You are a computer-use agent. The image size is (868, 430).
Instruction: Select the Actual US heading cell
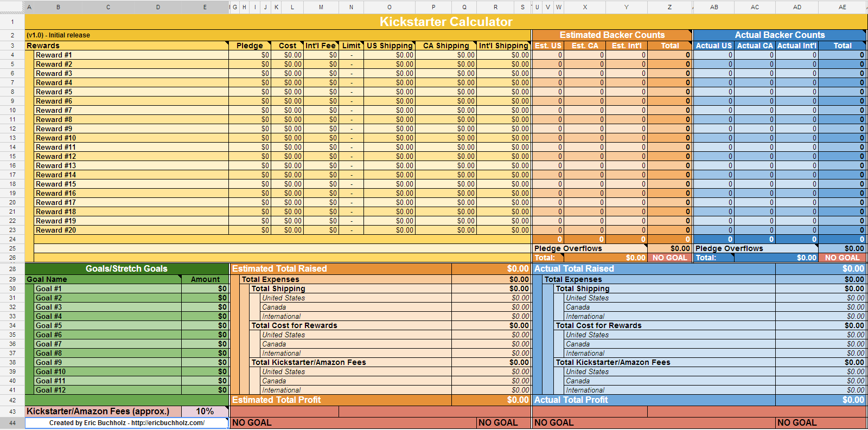coord(714,46)
